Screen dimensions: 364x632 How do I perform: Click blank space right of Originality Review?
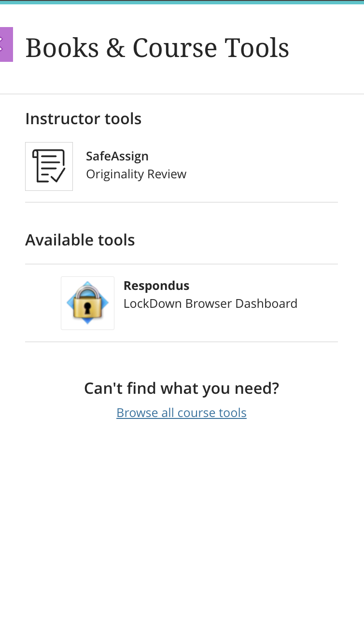pyautogui.click(x=266, y=174)
